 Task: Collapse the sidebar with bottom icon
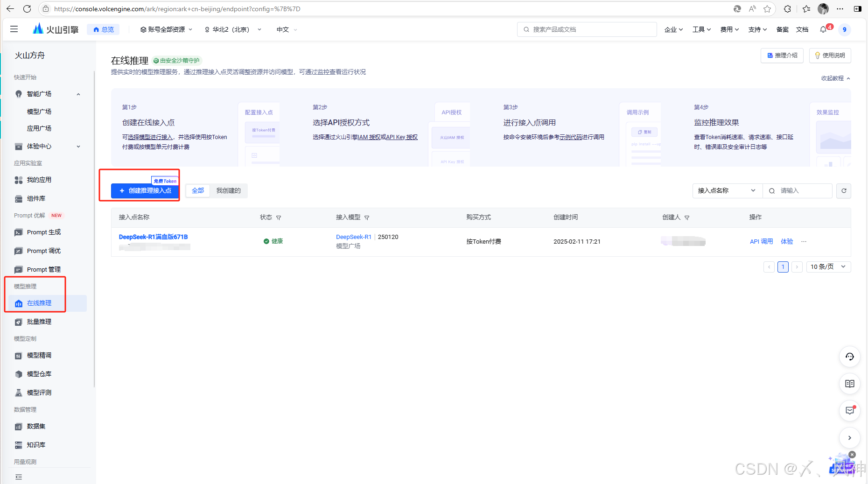(x=19, y=477)
